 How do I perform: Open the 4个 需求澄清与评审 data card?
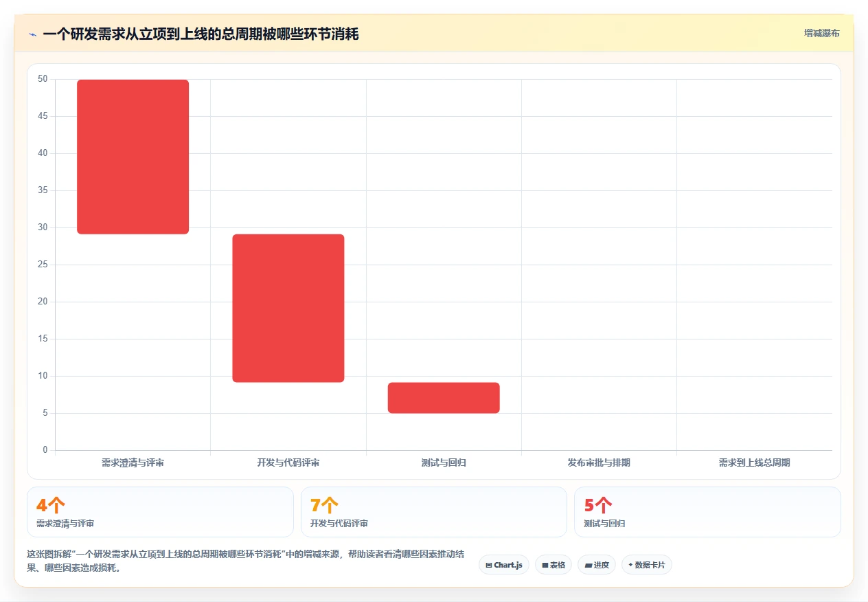[160, 512]
